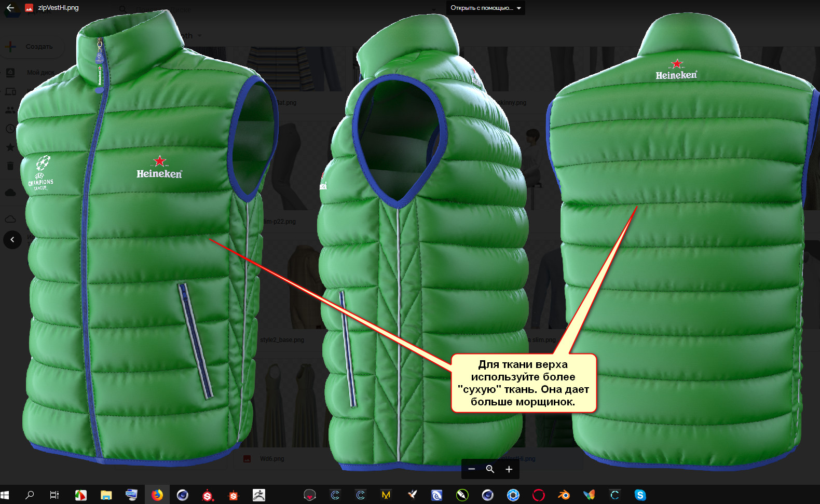Switch to Firefox on the taskbar

pos(157,495)
